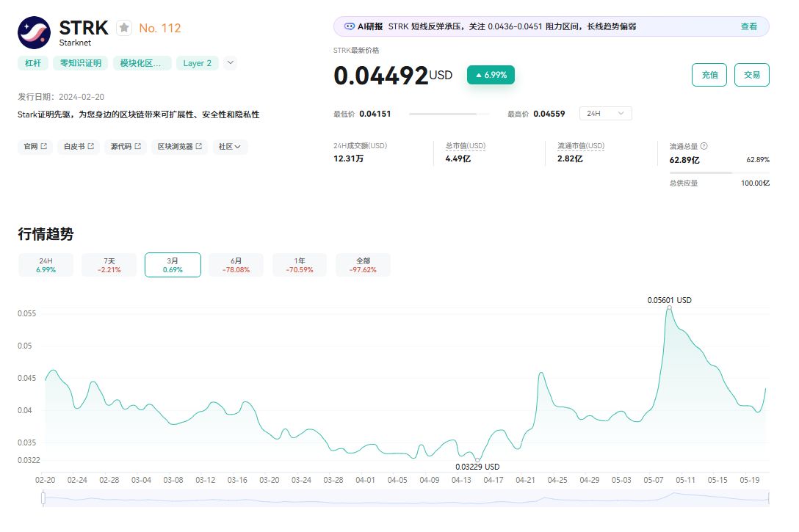Click the 流通总量 info question icon
The image size is (799, 532).
tap(704, 146)
